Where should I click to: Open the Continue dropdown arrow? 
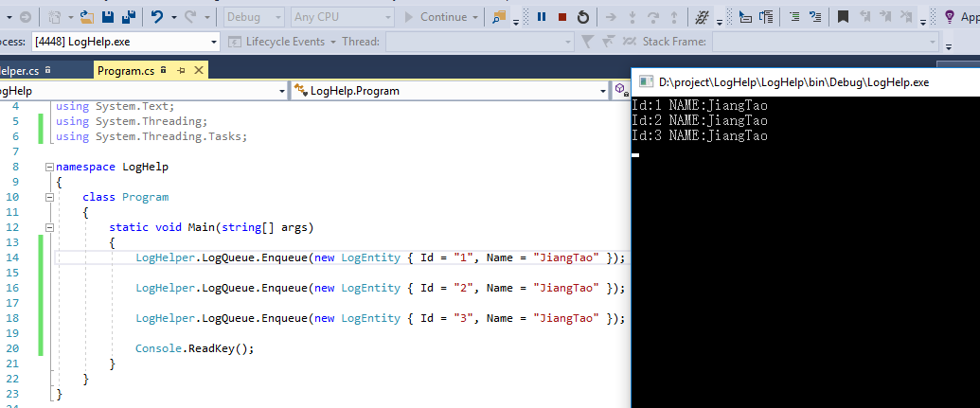476,17
